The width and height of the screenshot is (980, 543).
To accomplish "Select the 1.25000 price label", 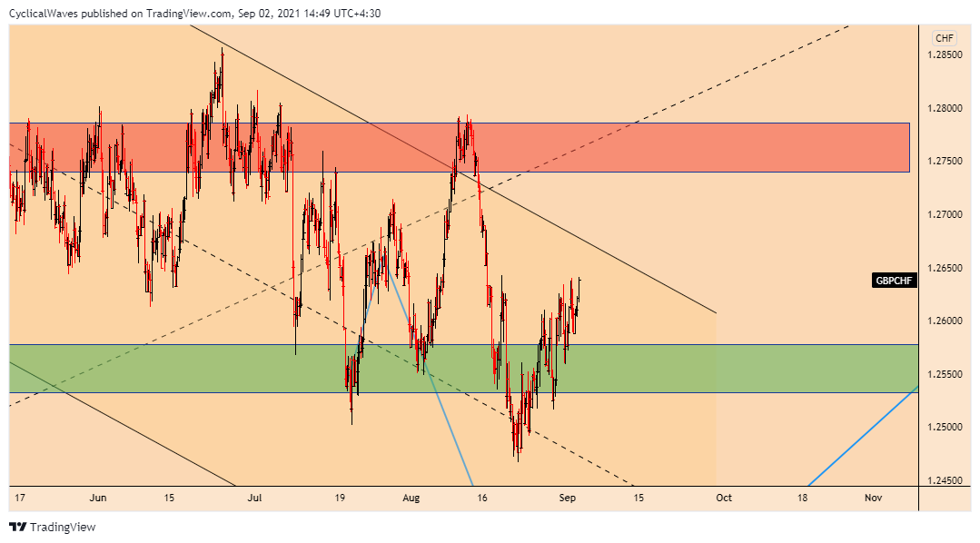I will click(945, 428).
